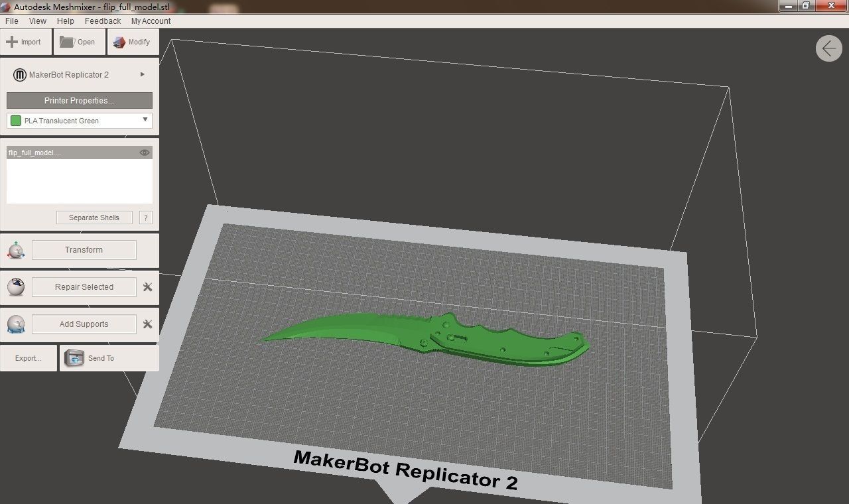Click the Export button
Viewport: 849px width, 504px height.
click(x=29, y=358)
